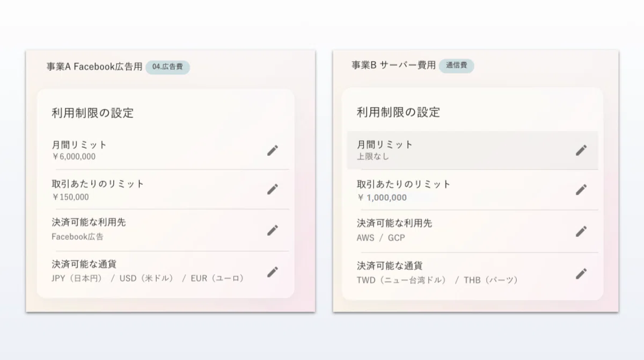Click the 通信費 tag chip
Viewport: 644px width, 360px height.
tap(457, 66)
